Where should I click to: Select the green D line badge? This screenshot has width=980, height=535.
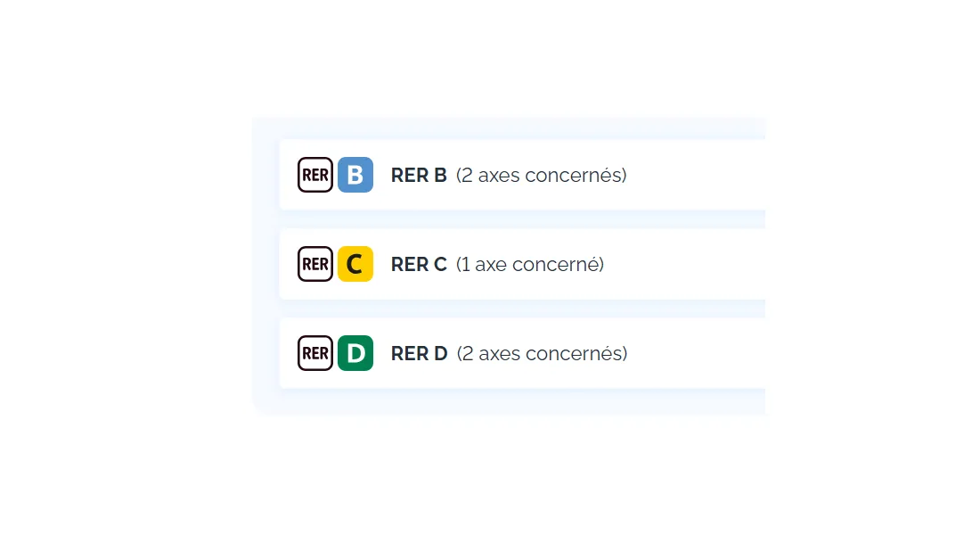(355, 353)
